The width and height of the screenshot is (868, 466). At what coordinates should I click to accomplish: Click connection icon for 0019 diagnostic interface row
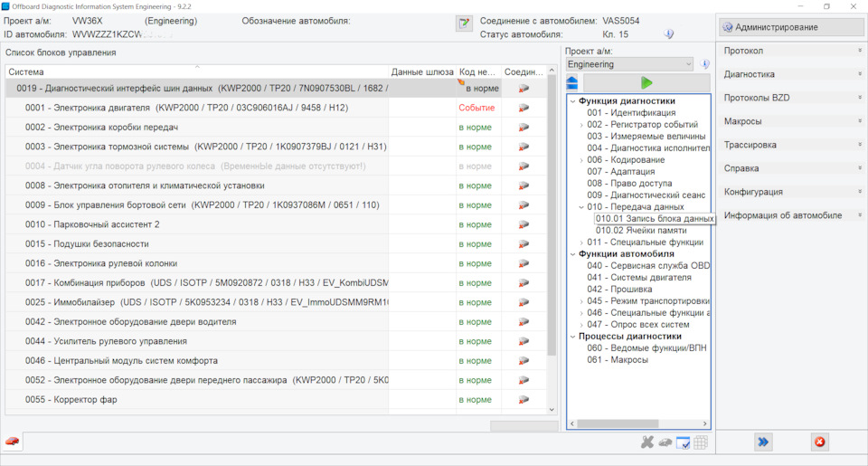coord(524,88)
